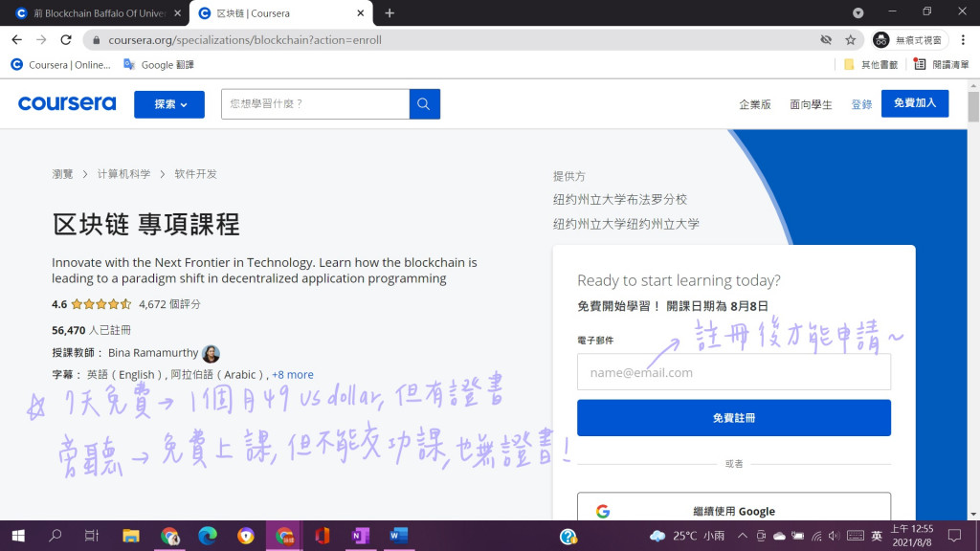Click the 免費加入 button
Screen dimensions: 980x551
click(915, 103)
